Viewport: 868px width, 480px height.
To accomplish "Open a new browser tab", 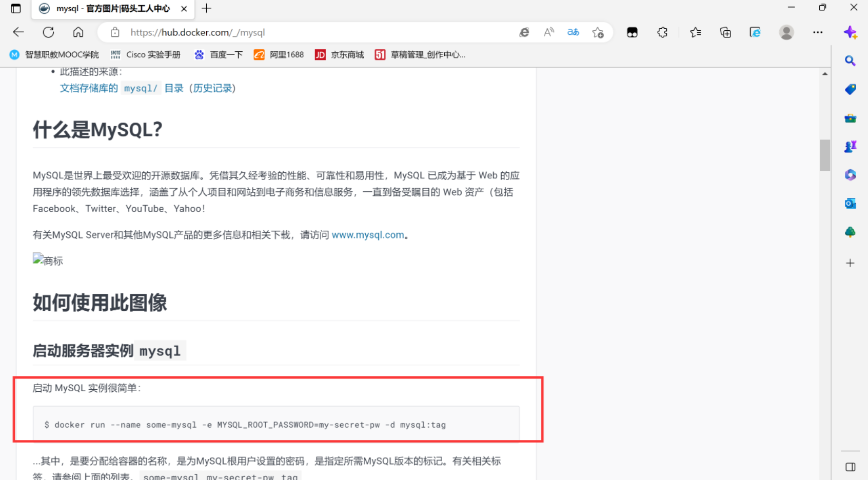I will pyautogui.click(x=206, y=8).
